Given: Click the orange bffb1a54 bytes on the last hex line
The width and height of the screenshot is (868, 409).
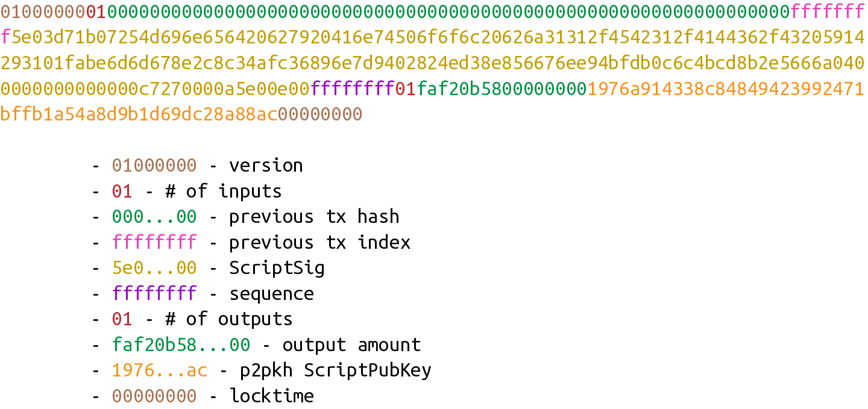Looking at the screenshot, I should [139, 114].
